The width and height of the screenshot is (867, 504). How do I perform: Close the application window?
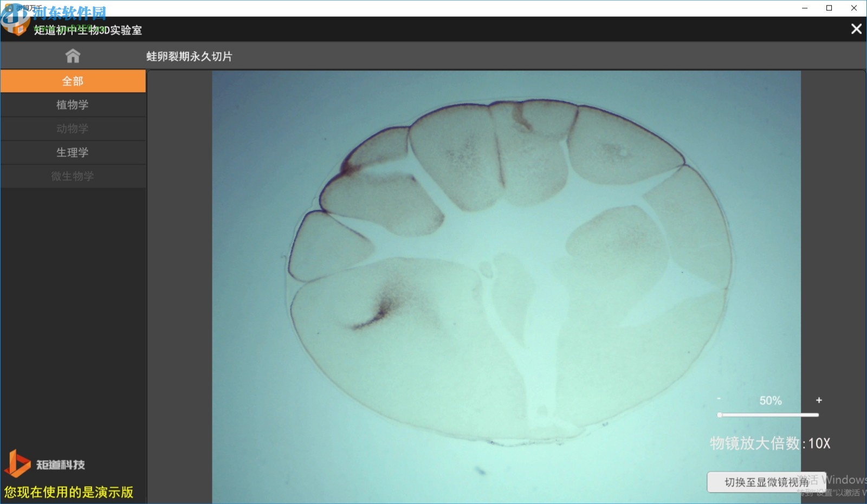[x=854, y=8]
